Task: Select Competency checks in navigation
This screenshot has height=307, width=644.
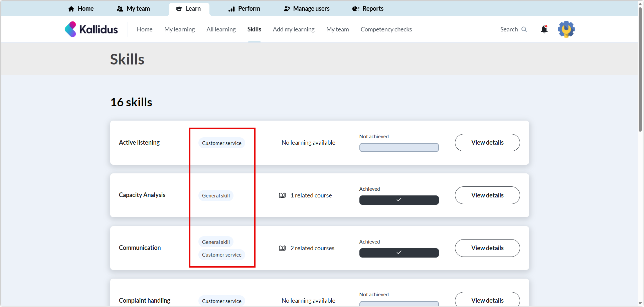Action: click(x=386, y=29)
